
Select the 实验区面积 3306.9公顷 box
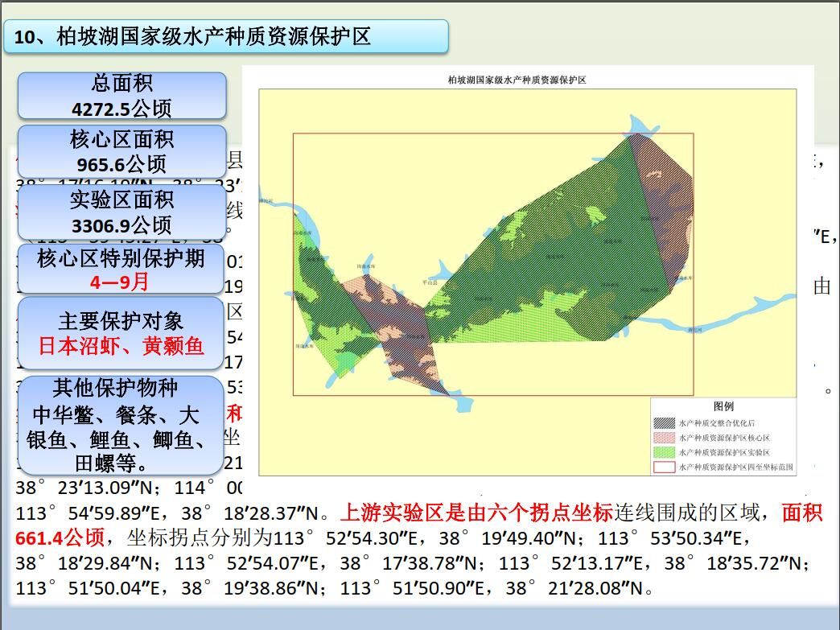pos(121,212)
